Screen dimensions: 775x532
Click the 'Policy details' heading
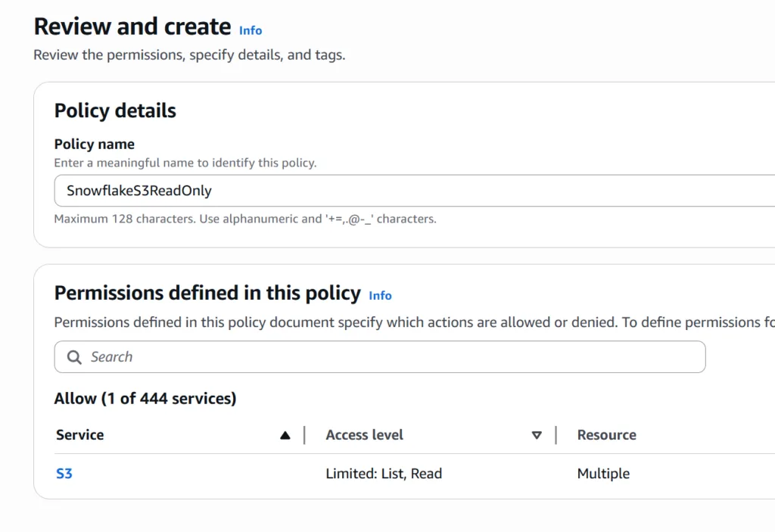[115, 110]
